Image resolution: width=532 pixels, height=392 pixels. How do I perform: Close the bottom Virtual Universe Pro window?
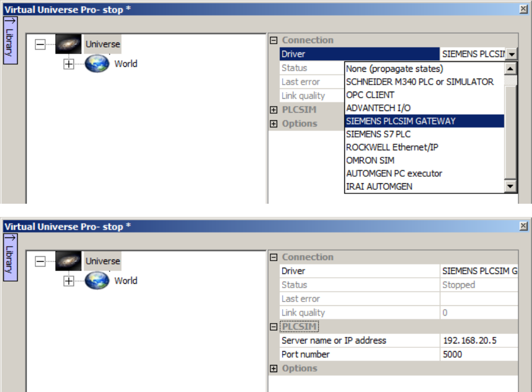click(x=524, y=226)
